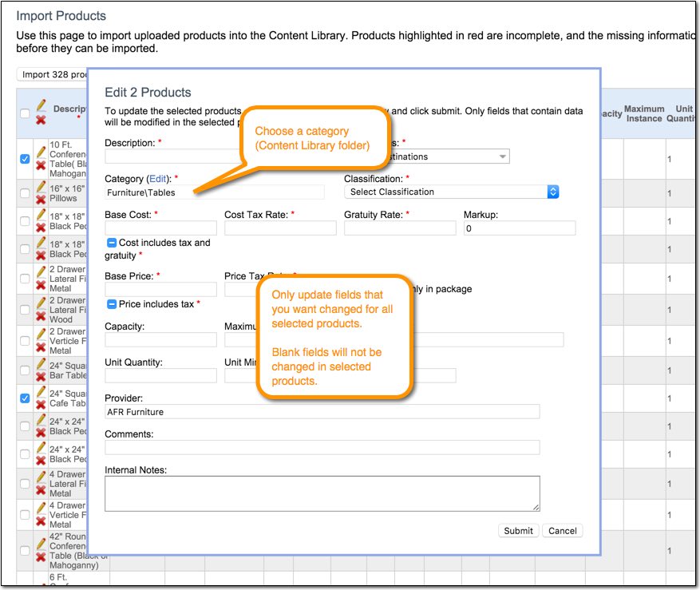Check the 42" Round Conference Table row
This screenshot has width=700, height=590.
pyautogui.click(x=25, y=550)
